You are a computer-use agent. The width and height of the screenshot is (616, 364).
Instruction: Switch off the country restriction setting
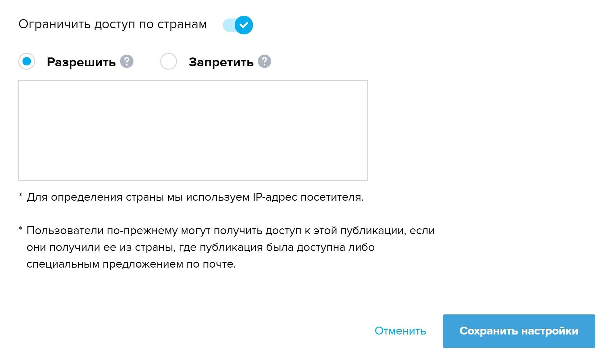[239, 25]
